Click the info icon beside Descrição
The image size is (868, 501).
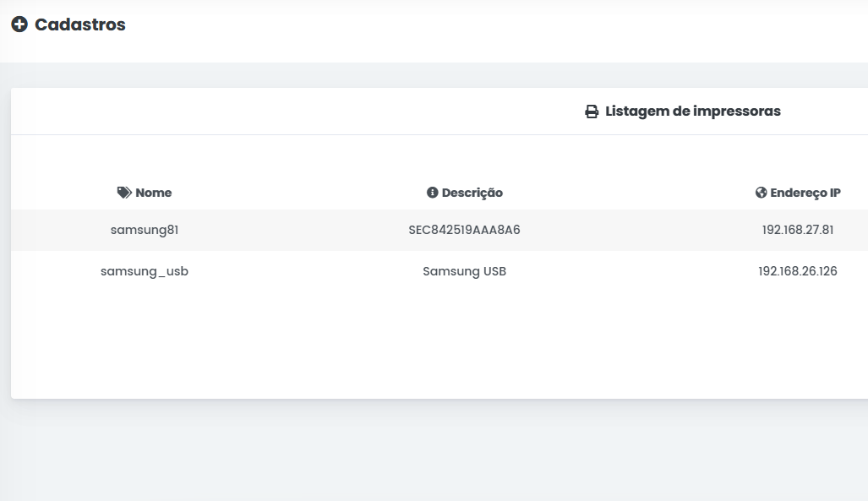click(433, 193)
